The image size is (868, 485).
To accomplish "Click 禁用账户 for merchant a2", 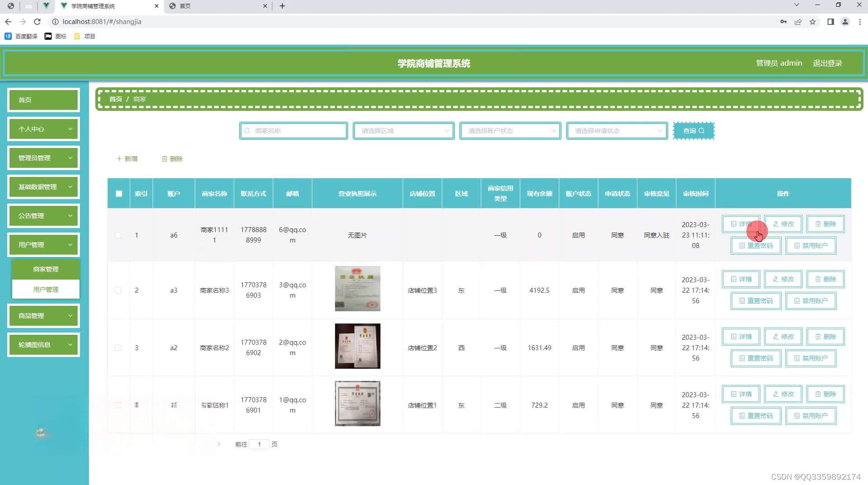I will pyautogui.click(x=811, y=358).
